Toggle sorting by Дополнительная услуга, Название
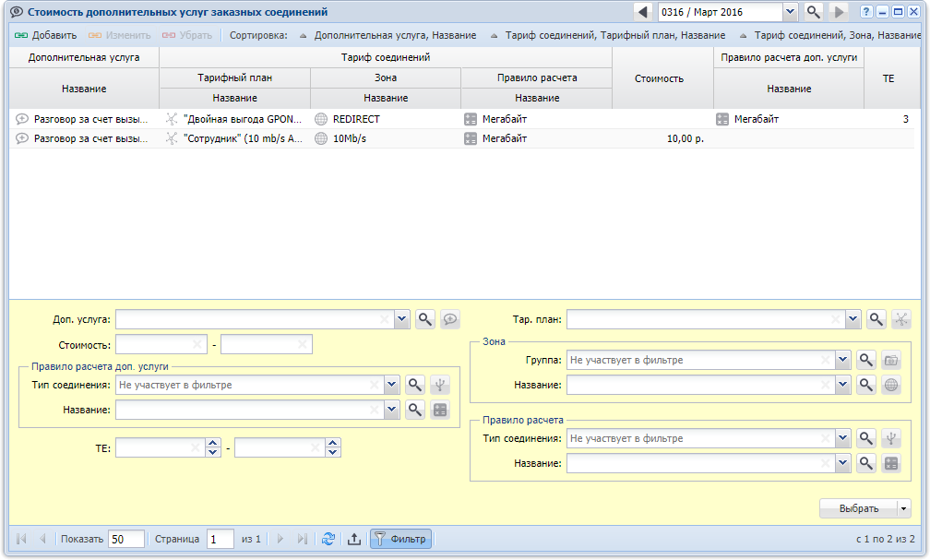This screenshot has width=930, height=560. [387, 36]
